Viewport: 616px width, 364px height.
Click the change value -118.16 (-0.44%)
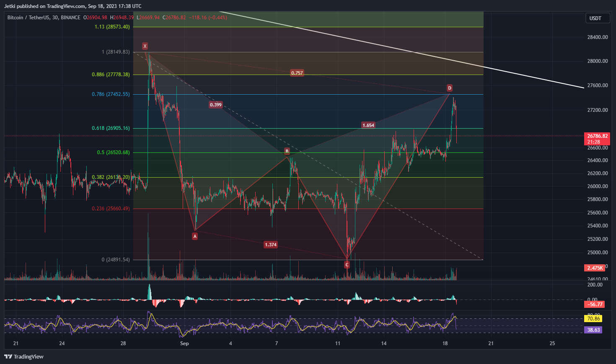[x=208, y=18]
